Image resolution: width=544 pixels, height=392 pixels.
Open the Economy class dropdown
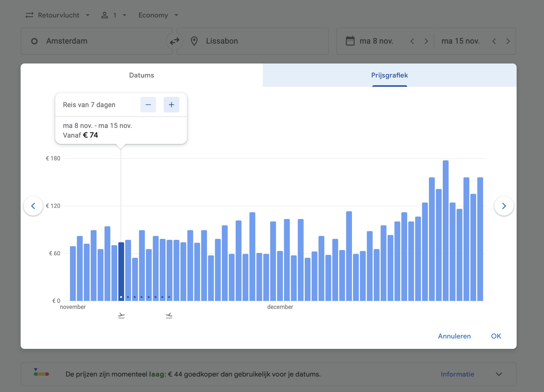coord(158,15)
